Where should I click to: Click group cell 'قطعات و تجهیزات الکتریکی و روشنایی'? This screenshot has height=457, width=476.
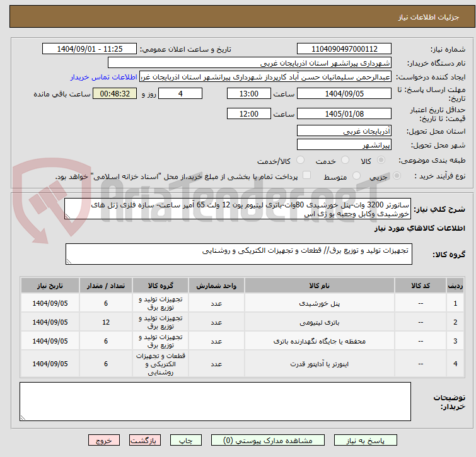(160, 364)
